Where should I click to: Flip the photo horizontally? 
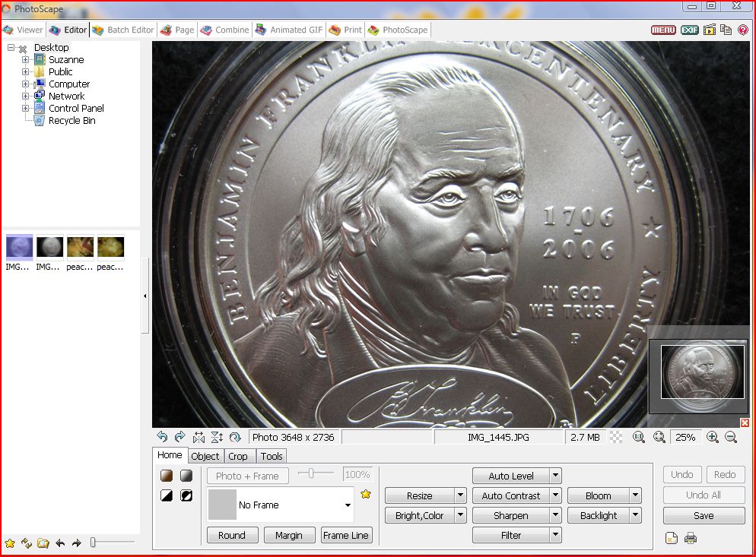(x=199, y=437)
